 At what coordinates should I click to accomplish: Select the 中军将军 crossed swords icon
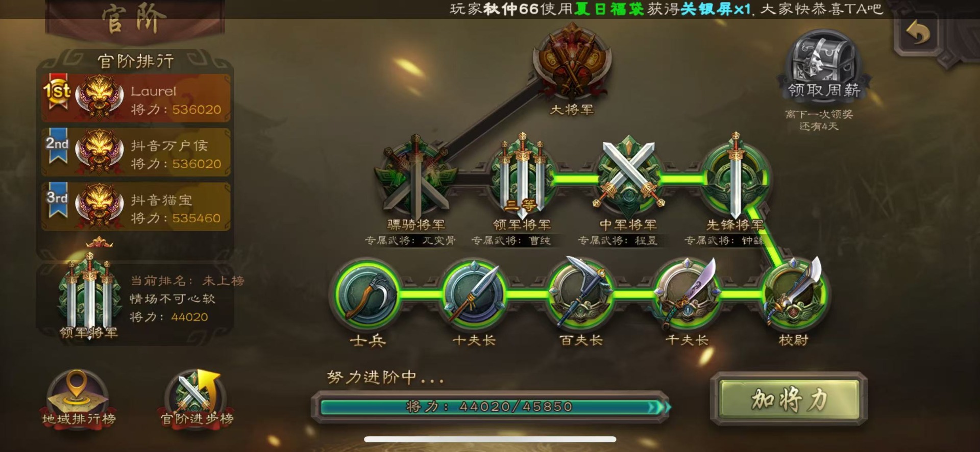(628, 176)
